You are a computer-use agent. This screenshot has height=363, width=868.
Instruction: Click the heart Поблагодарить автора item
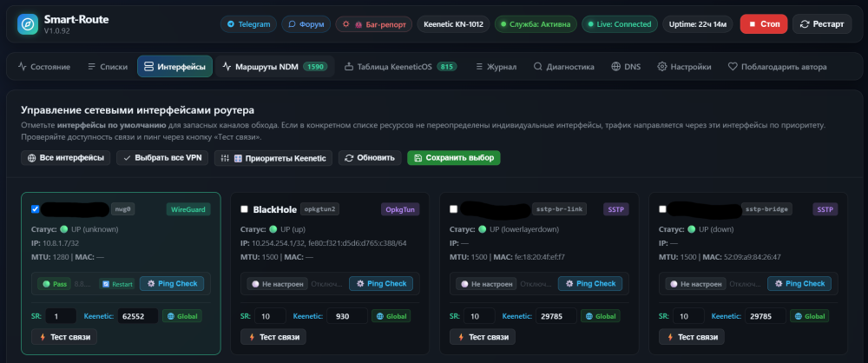777,67
